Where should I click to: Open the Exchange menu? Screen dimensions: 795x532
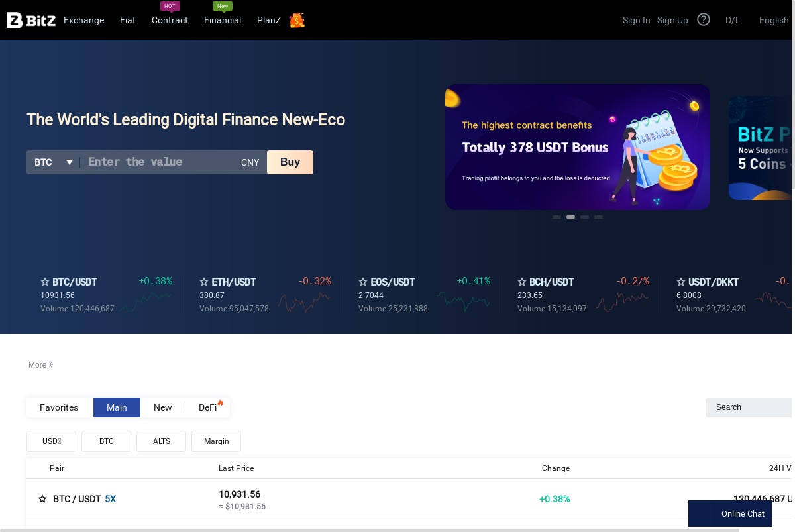[x=83, y=20]
